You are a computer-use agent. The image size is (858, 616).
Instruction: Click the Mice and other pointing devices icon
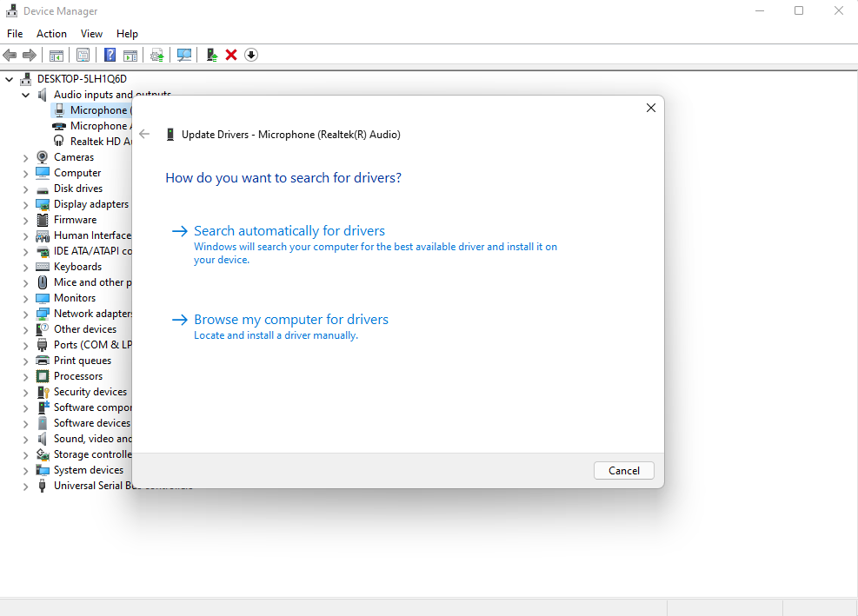tap(42, 282)
